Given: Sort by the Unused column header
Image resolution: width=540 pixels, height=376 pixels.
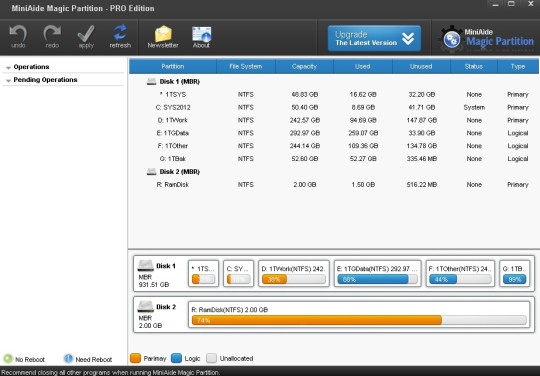Looking at the screenshot, I should [x=421, y=66].
